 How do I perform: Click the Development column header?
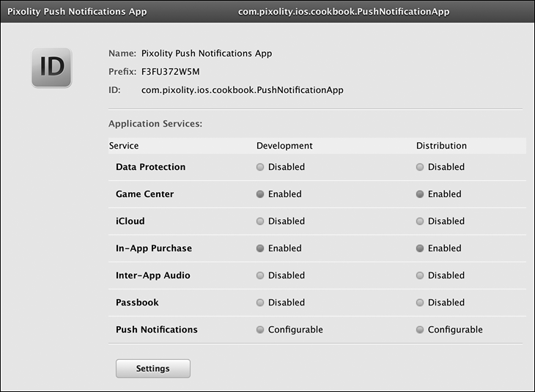(x=284, y=146)
